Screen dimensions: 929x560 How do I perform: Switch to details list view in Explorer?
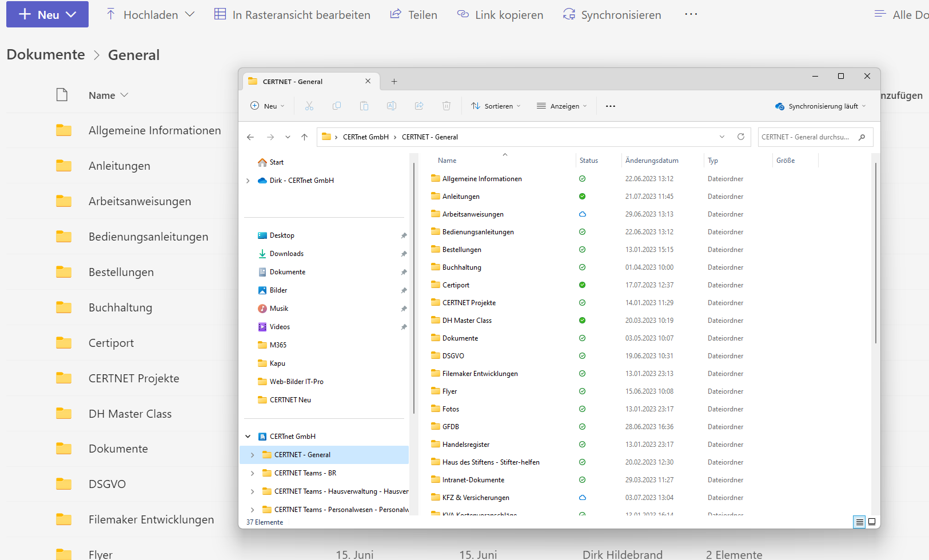[859, 522]
